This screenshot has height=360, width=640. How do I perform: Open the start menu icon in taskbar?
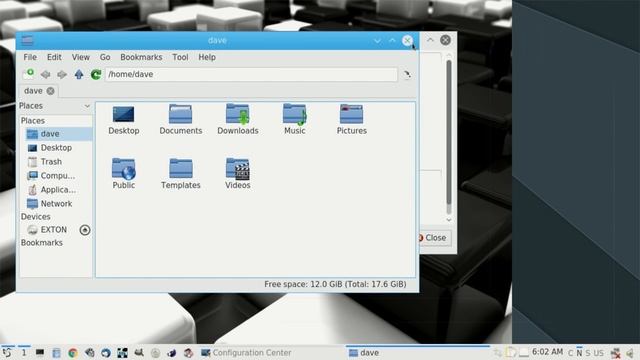7,353
